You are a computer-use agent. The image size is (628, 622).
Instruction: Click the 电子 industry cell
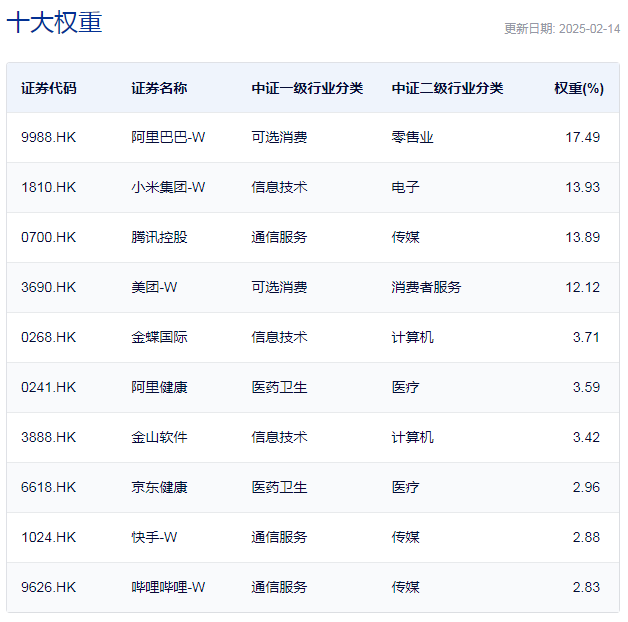click(406, 187)
